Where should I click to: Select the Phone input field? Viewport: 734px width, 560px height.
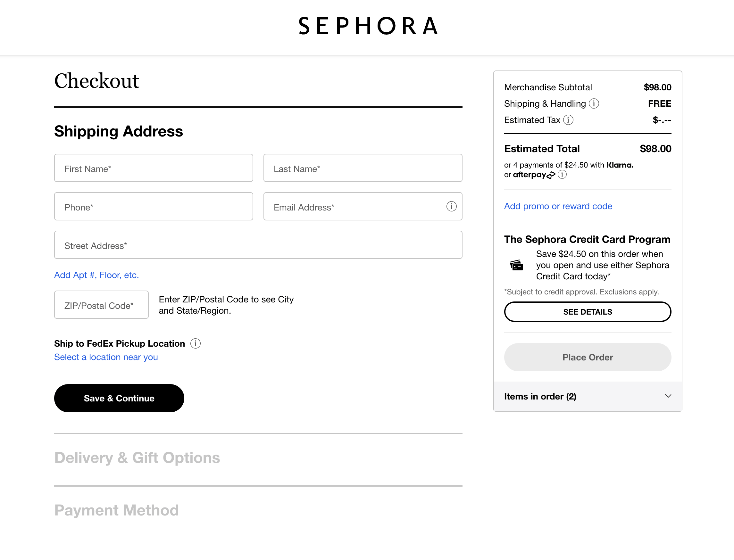(x=154, y=206)
